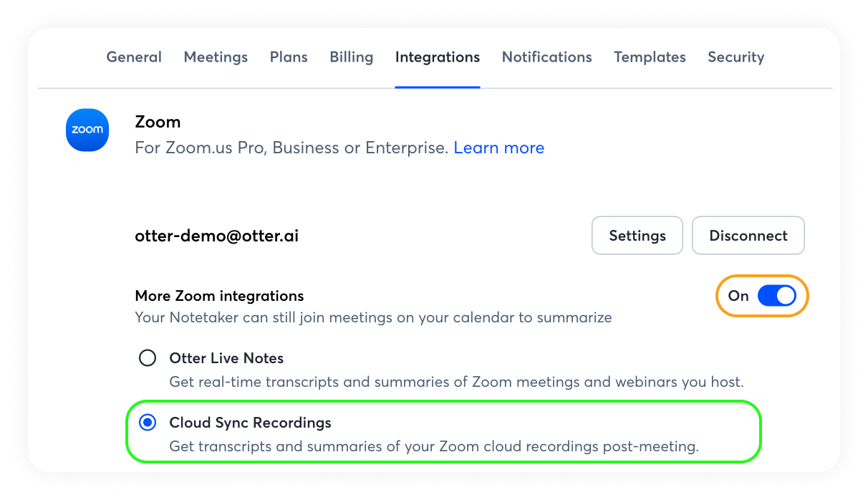Click the Zoom cloud recordings post-meeting description
Viewport: 868px width, 500px height.
tap(433, 446)
